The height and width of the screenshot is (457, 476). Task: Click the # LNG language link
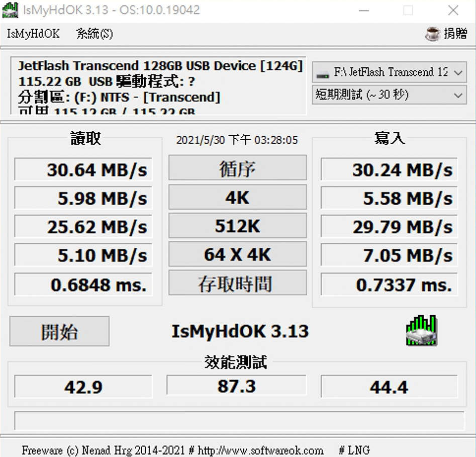[x=354, y=450]
